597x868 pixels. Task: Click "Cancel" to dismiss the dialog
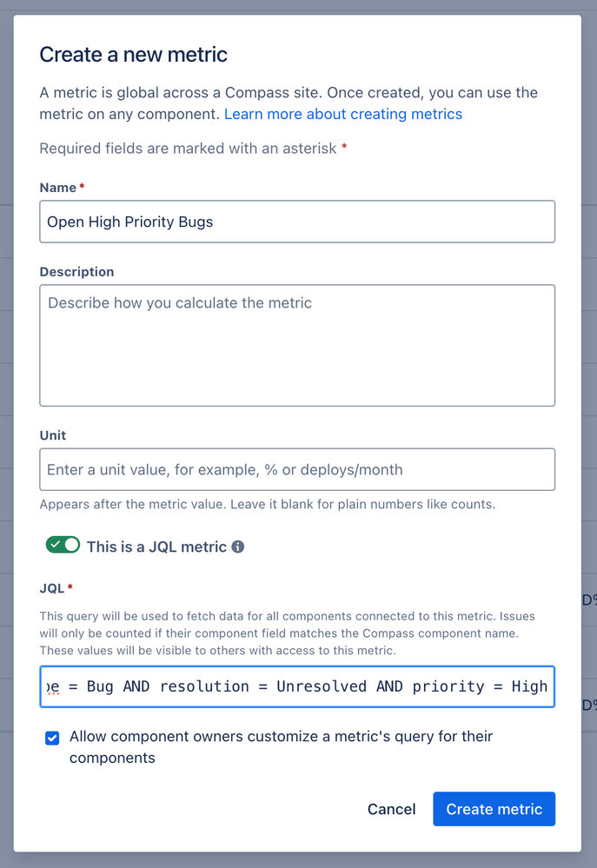[x=391, y=809]
